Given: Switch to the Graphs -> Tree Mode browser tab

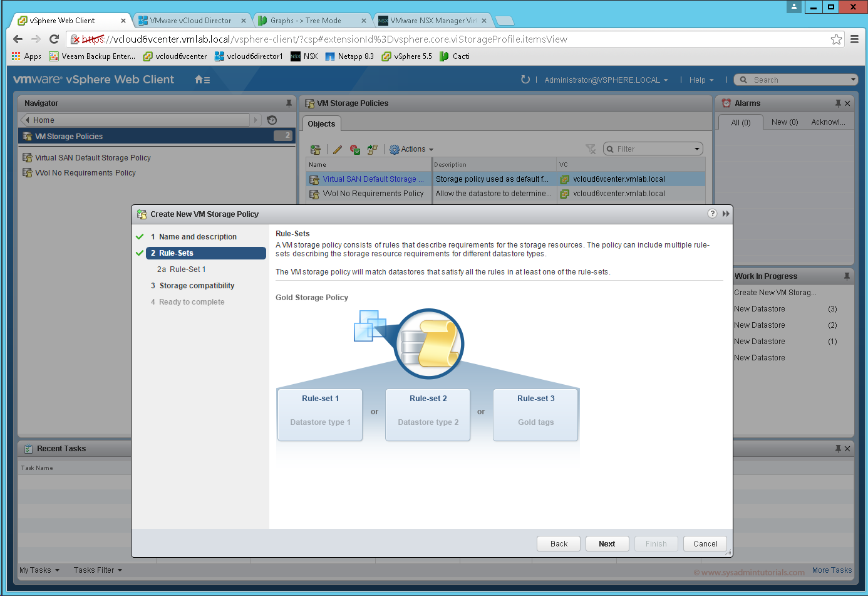Looking at the screenshot, I should 311,21.
